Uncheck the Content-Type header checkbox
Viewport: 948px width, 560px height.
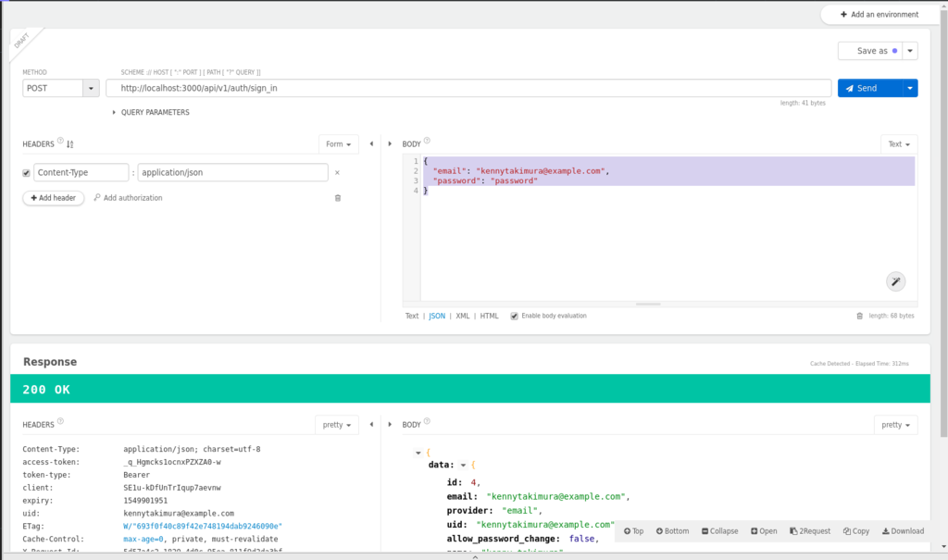[26, 173]
